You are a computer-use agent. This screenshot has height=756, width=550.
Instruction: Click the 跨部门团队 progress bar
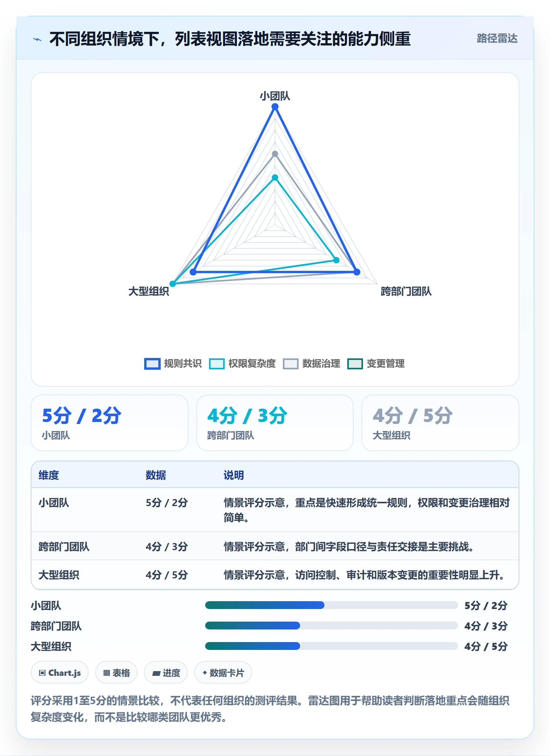tap(332, 626)
